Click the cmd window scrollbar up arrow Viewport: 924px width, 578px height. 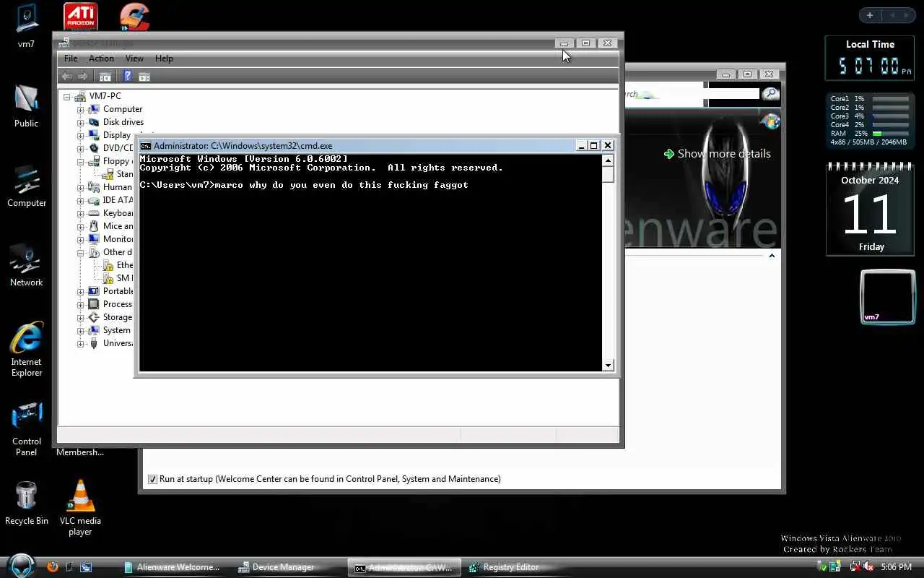pos(608,160)
